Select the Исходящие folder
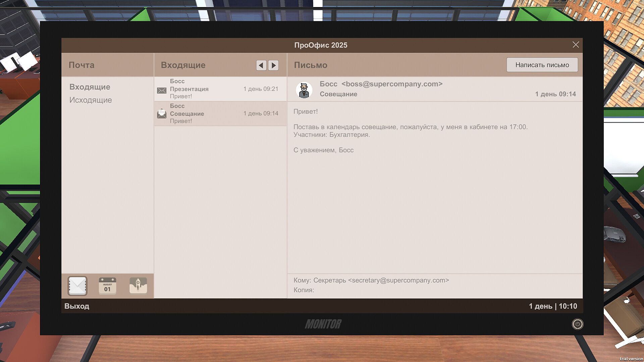This screenshot has height=362, width=644. pos(91,100)
